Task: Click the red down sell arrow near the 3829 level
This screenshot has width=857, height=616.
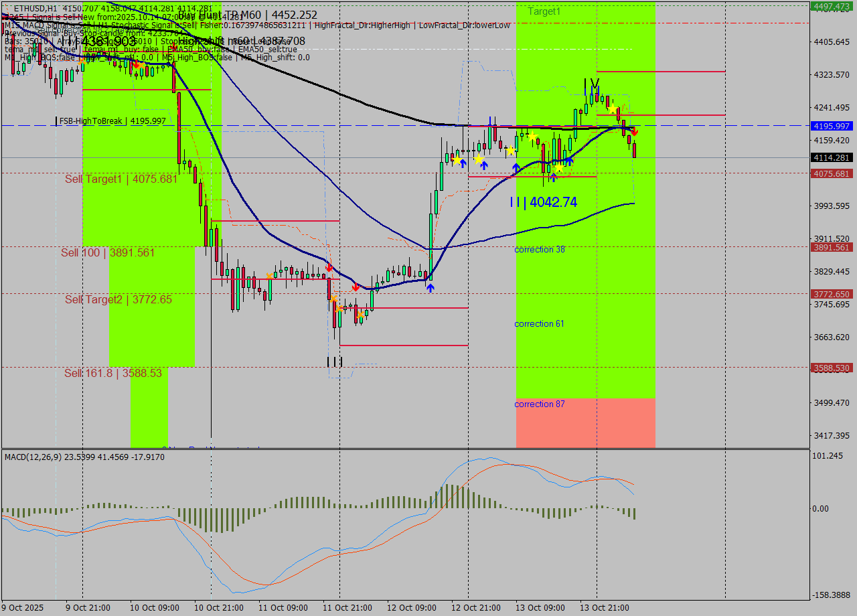Action: point(355,285)
